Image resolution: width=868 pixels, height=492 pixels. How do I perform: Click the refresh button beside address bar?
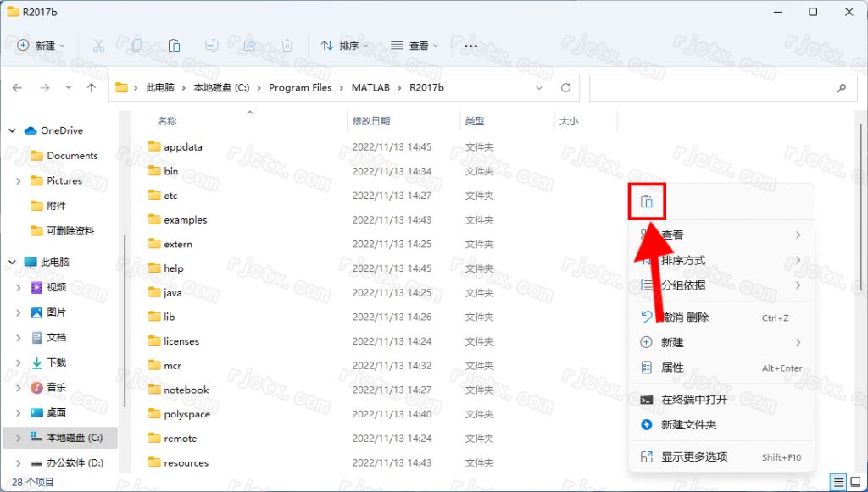pos(565,87)
